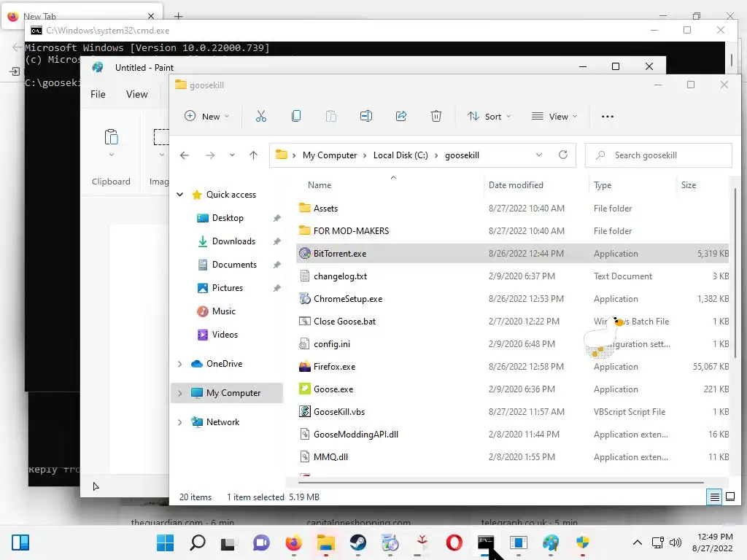Viewport: 747px width, 560px height.
Task: Select Documents in navigation pane
Action: coord(234,265)
